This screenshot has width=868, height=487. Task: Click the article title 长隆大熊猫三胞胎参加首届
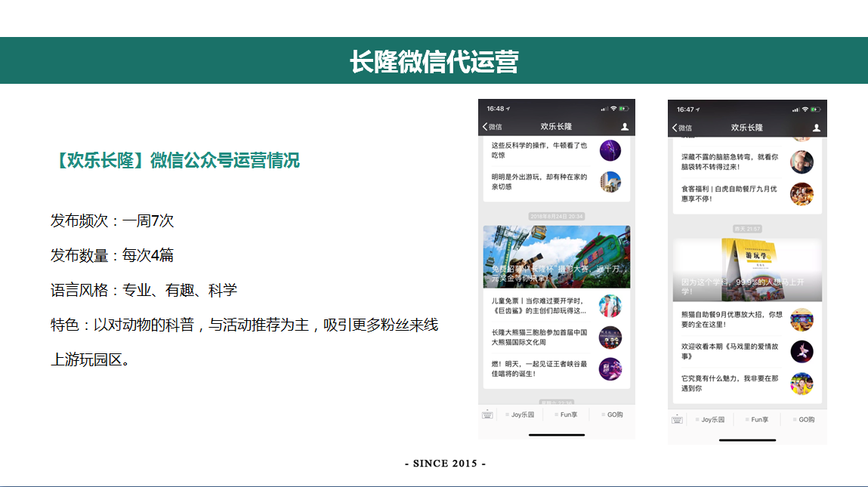(x=539, y=338)
